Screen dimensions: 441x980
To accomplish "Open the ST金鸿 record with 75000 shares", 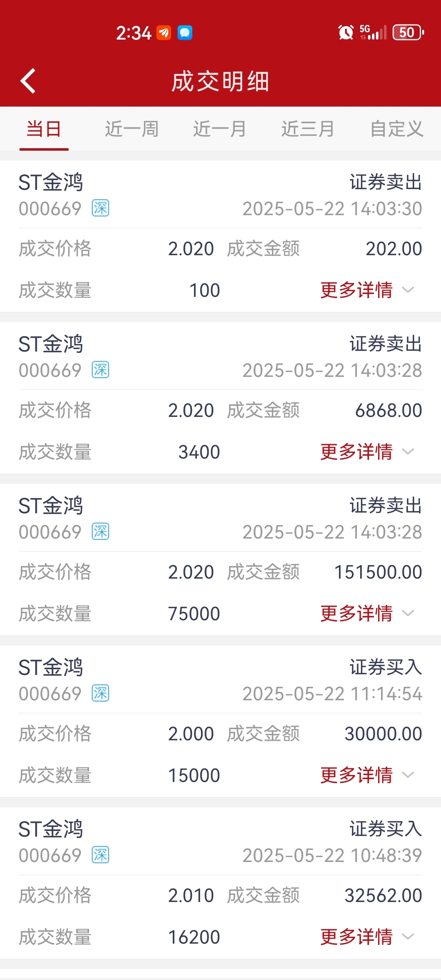I will [220, 559].
